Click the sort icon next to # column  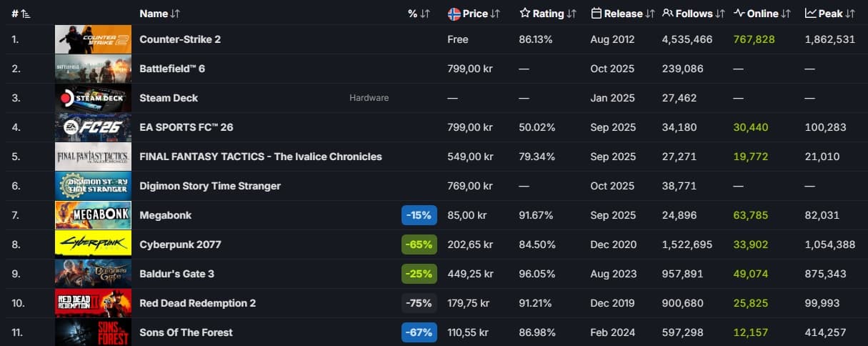coord(26,14)
